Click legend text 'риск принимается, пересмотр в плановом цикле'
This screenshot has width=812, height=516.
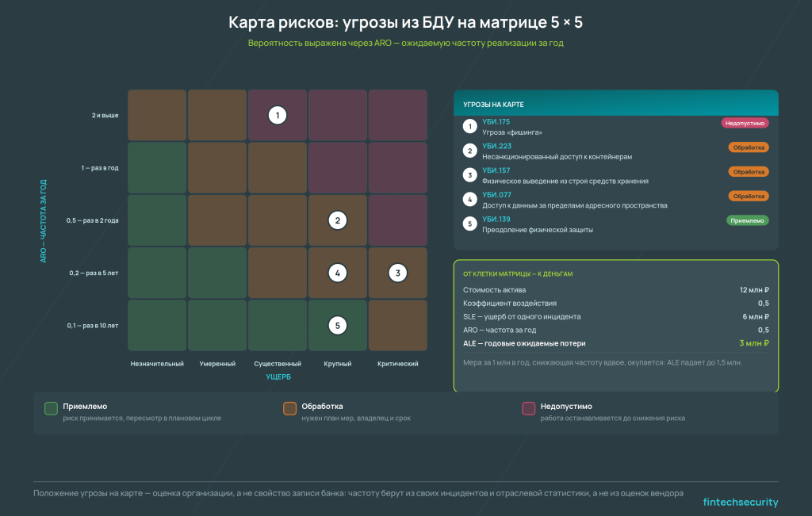(x=142, y=419)
